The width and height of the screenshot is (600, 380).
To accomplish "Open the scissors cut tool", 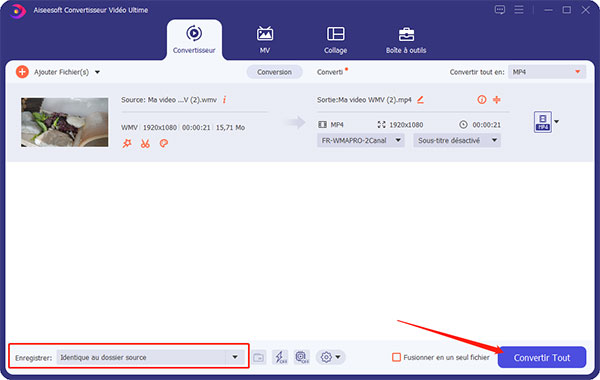I will tap(145, 144).
